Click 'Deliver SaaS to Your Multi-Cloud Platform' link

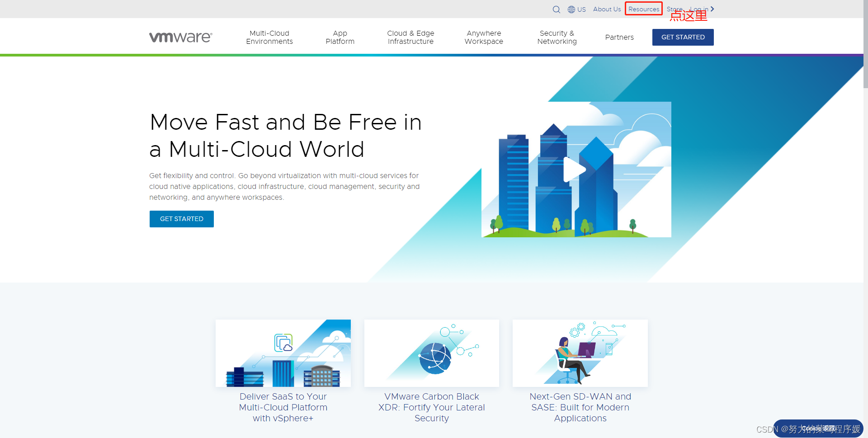(283, 407)
